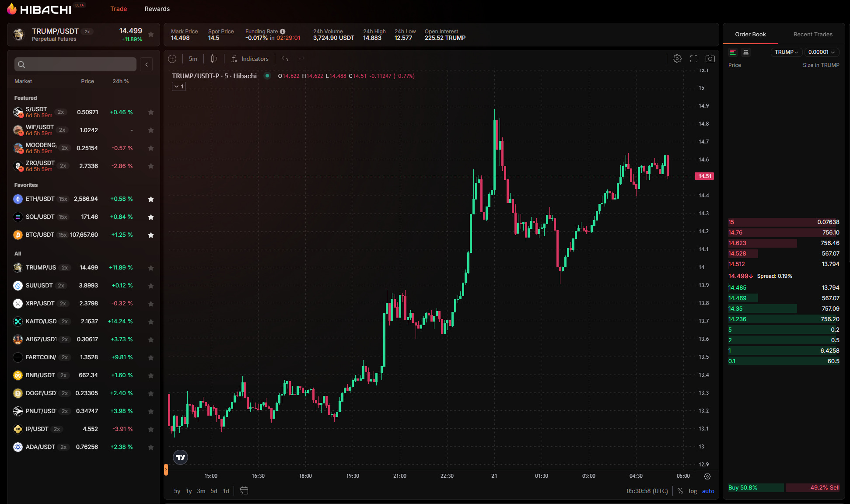Image resolution: width=850 pixels, height=504 pixels.
Task: Switch to the Recent Trades tab
Action: tap(812, 34)
